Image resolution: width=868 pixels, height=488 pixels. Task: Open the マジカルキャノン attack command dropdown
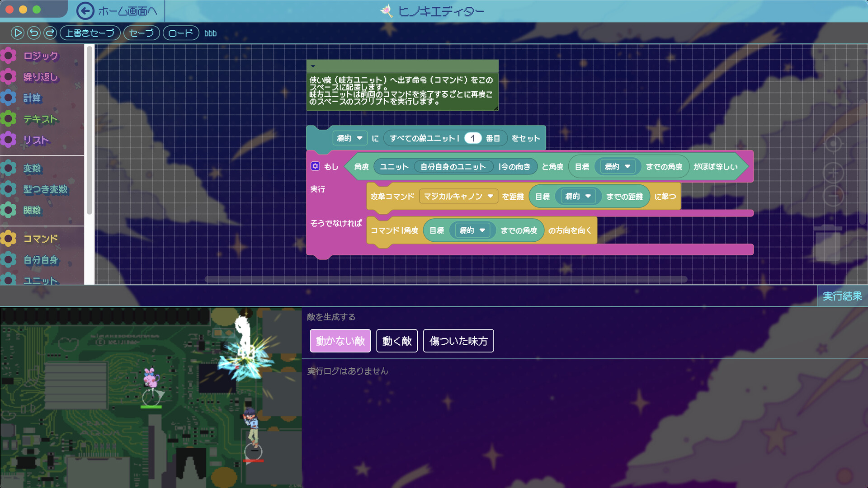point(458,196)
